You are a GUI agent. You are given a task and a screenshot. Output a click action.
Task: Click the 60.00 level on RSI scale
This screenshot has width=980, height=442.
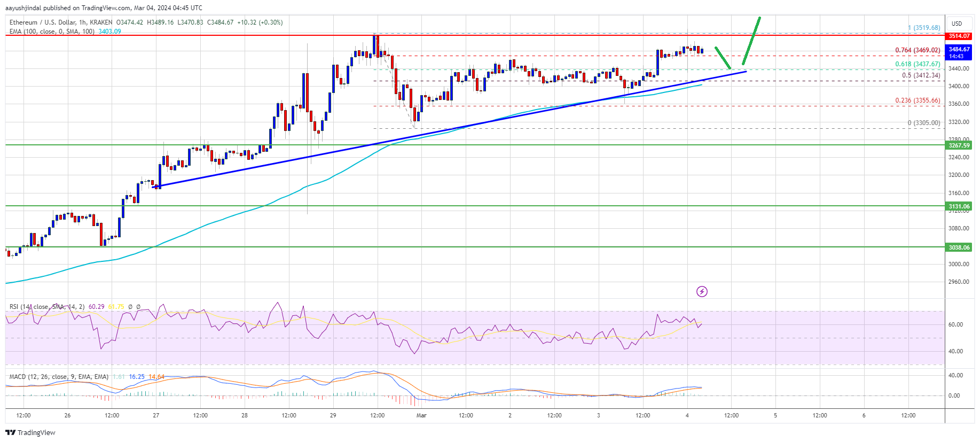[x=955, y=324]
